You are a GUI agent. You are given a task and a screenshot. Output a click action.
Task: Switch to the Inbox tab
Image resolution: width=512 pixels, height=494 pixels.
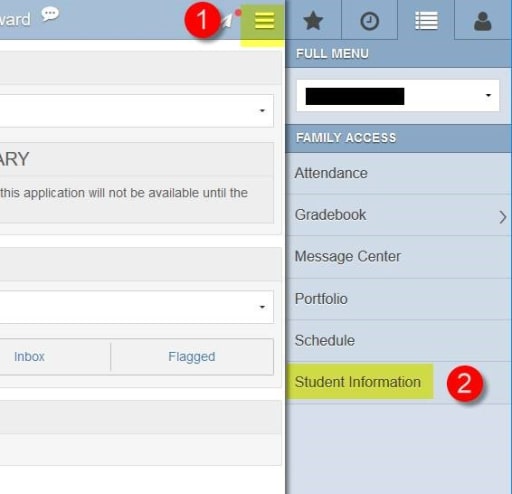(29, 357)
